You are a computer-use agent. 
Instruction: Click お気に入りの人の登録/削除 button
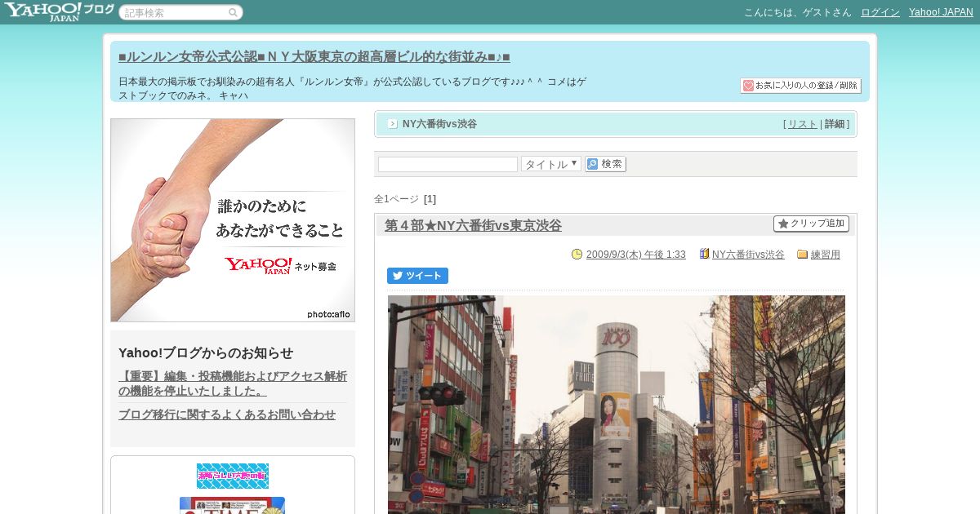click(800, 86)
